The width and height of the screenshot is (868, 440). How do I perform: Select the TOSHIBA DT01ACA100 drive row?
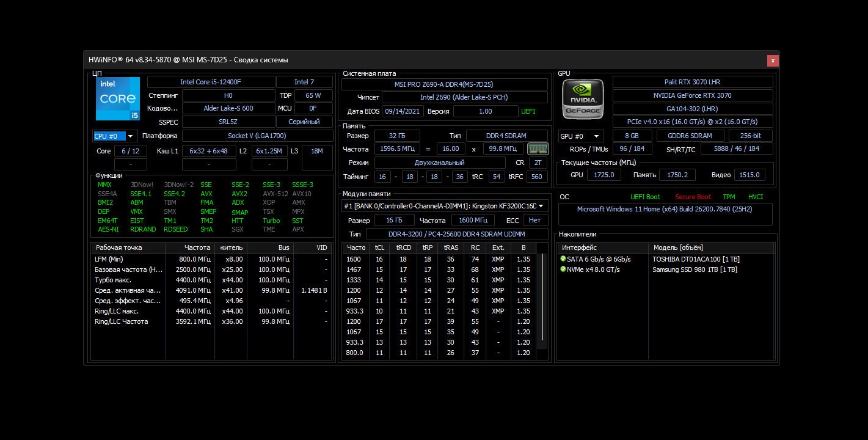pyautogui.click(x=695, y=259)
